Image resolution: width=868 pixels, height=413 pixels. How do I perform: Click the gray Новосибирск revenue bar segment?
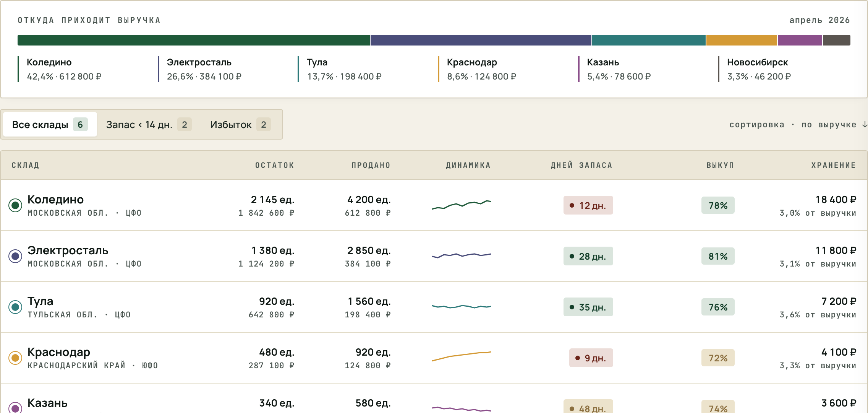tap(837, 40)
